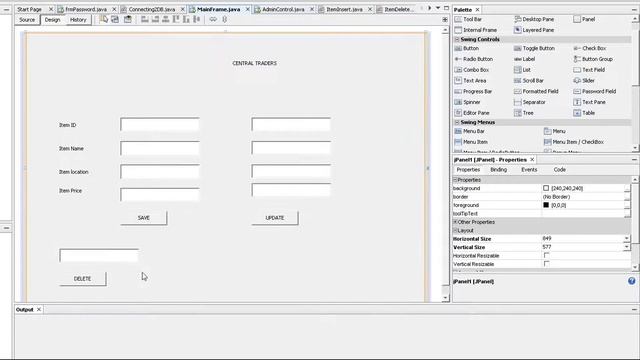
Task: Switch to the Binding properties tab
Action: tap(498, 169)
